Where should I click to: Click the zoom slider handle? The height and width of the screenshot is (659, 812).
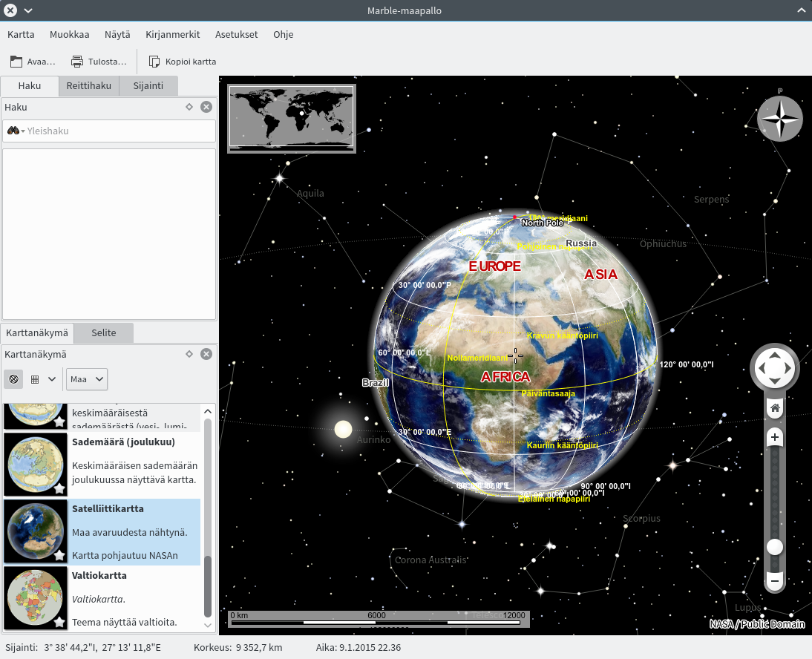(x=774, y=547)
